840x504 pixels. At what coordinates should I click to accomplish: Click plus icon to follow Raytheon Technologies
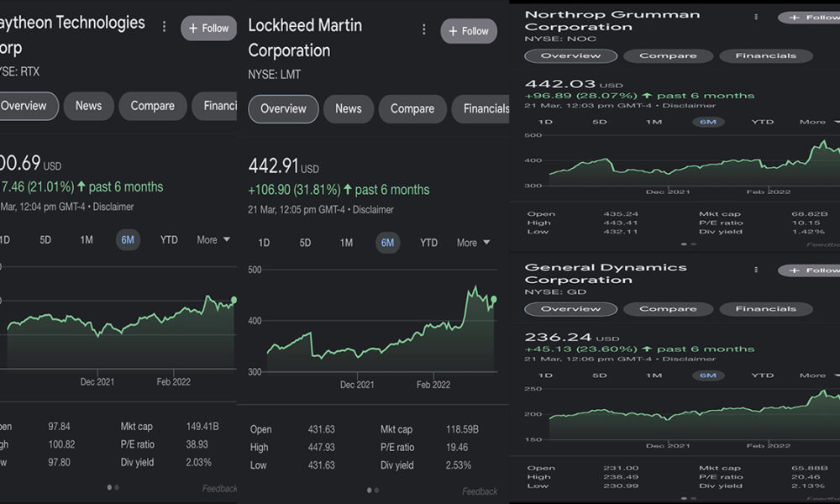[193, 28]
